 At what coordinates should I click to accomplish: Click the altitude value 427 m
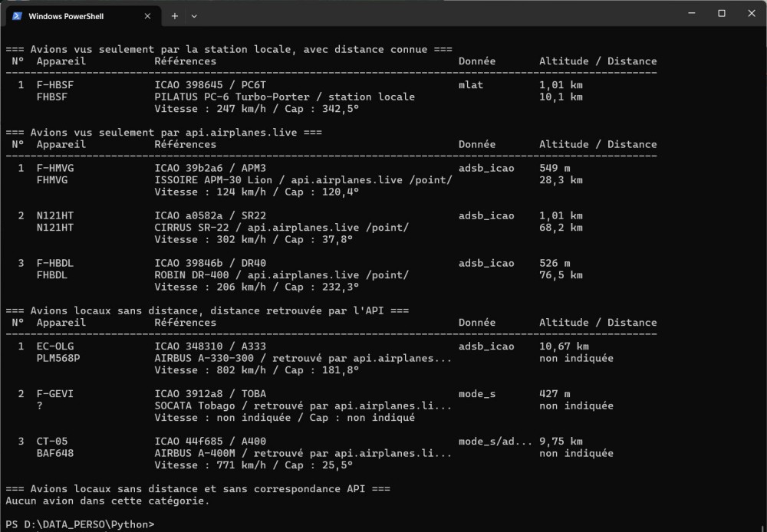pos(555,393)
